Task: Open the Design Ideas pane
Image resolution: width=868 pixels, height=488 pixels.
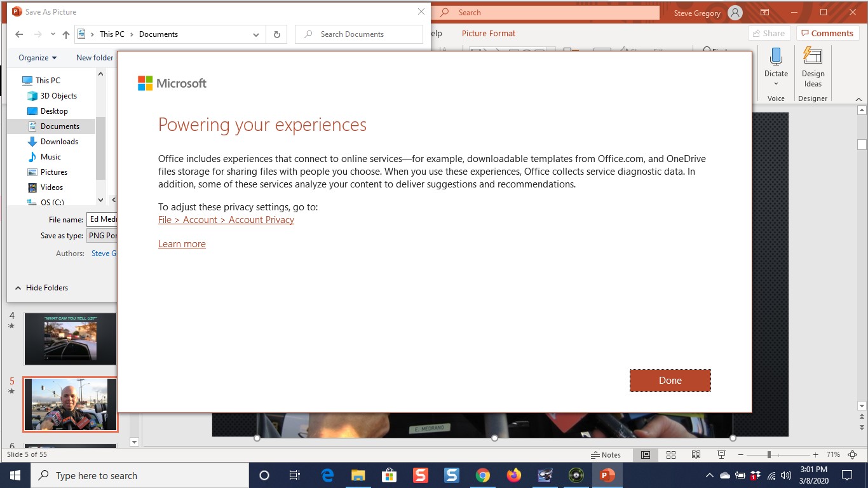Action: pos(813,69)
